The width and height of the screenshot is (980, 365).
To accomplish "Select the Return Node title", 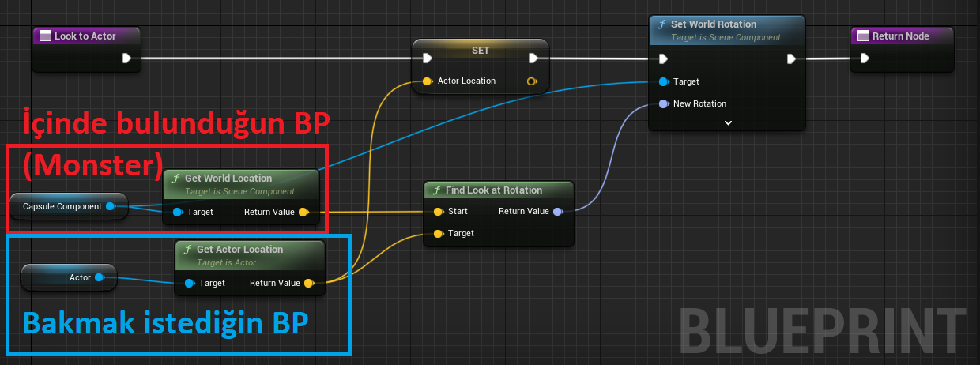I will tap(901, 36).
